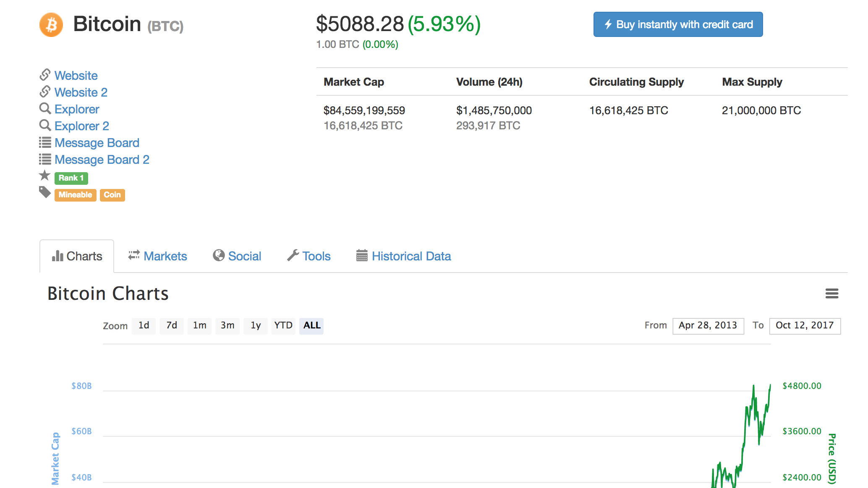Click the orange Mineable tag
Image resolution: width=868 pixels, height=488 pixels.
pyautogui.click(x=75, y=195)
